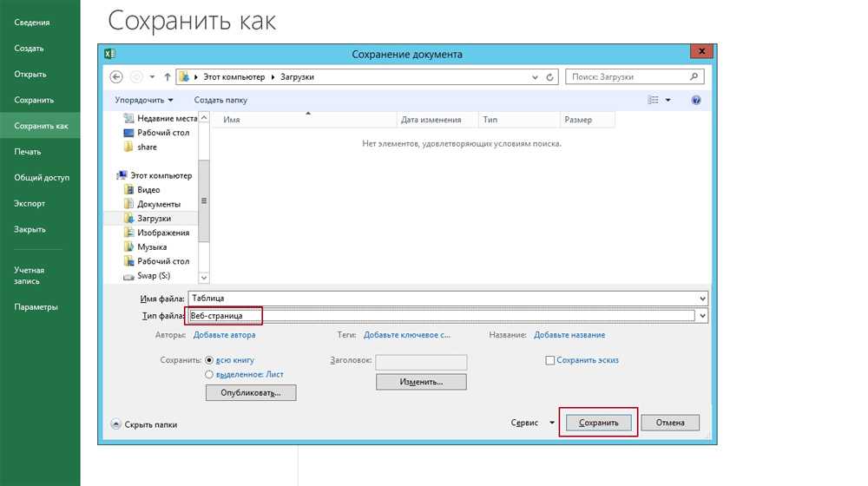Click the file name input field
Viewport: 868px width, 486px height.
tap(443, 298)
